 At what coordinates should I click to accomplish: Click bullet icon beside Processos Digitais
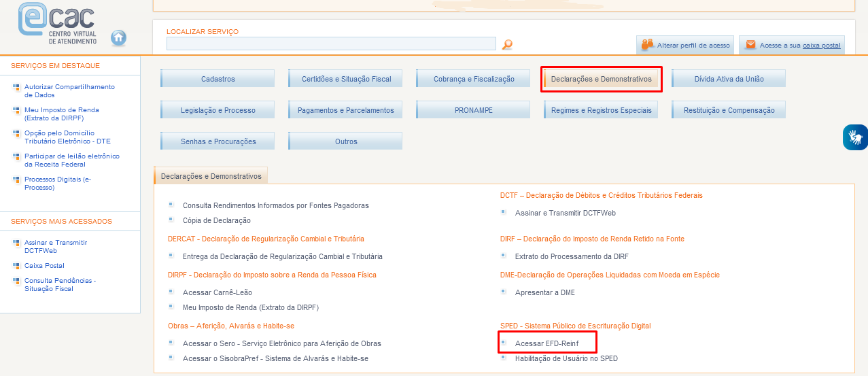point(16,180)
